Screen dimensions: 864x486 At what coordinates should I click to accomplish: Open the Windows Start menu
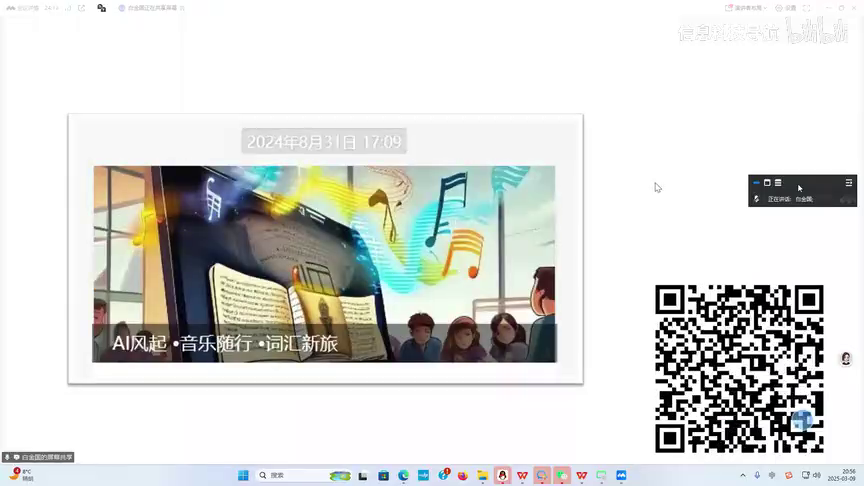pyautogui.click(x=243, y=476)
